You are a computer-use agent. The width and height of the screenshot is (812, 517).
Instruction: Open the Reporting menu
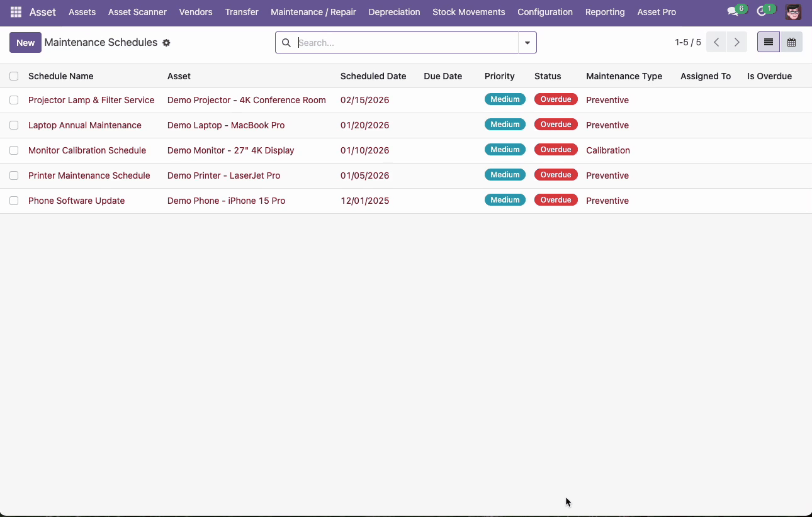coord(605,12)
